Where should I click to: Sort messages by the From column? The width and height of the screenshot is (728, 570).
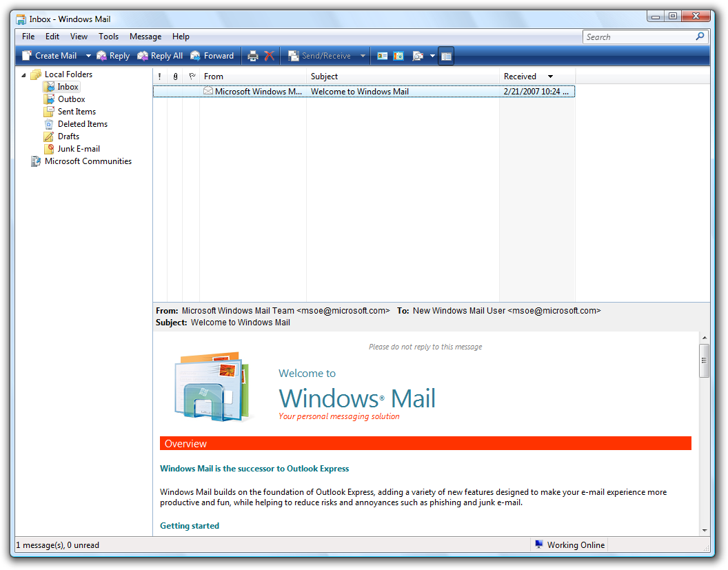[253, 77]
